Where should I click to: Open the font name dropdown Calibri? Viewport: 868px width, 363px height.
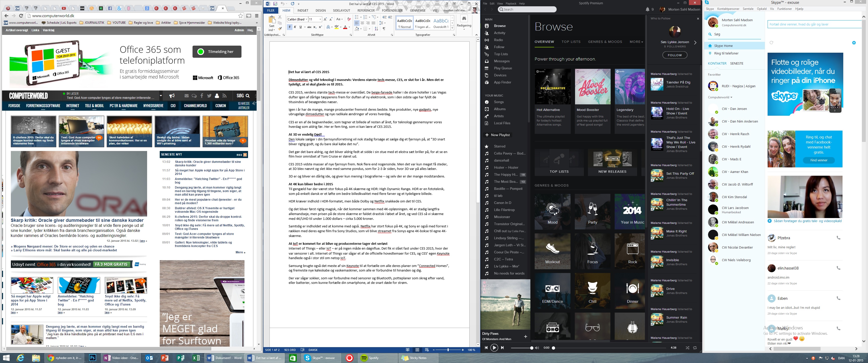click(x=306, y=19)
